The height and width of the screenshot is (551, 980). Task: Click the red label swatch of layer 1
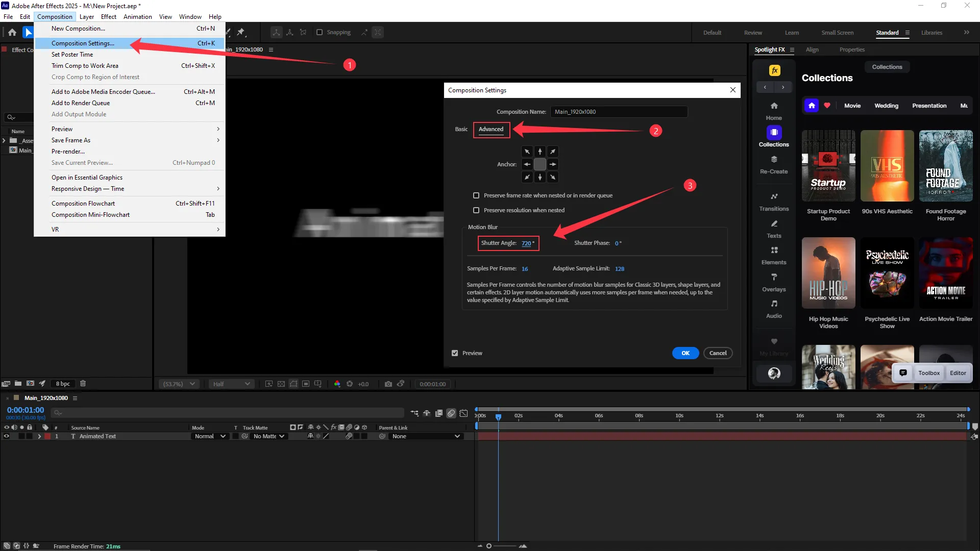47,436
